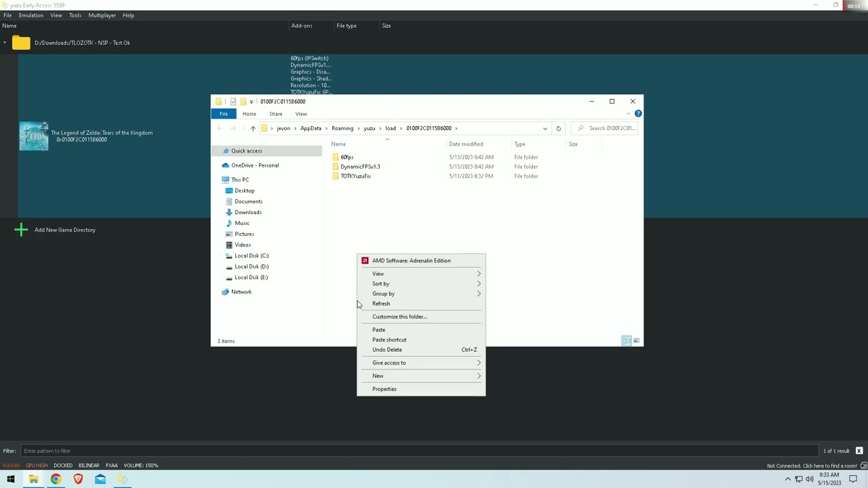
Task: Open Explorer Help question mark icon
Action: pos(638,114)
